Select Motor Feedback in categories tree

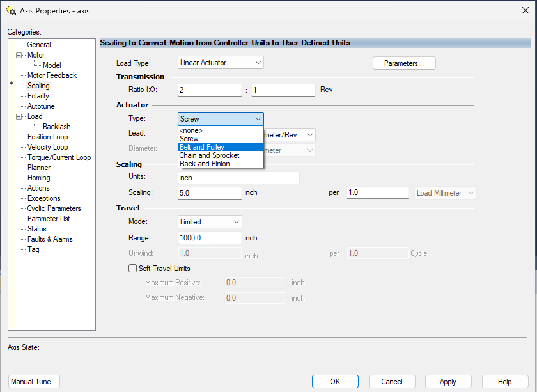pos(52,75)
